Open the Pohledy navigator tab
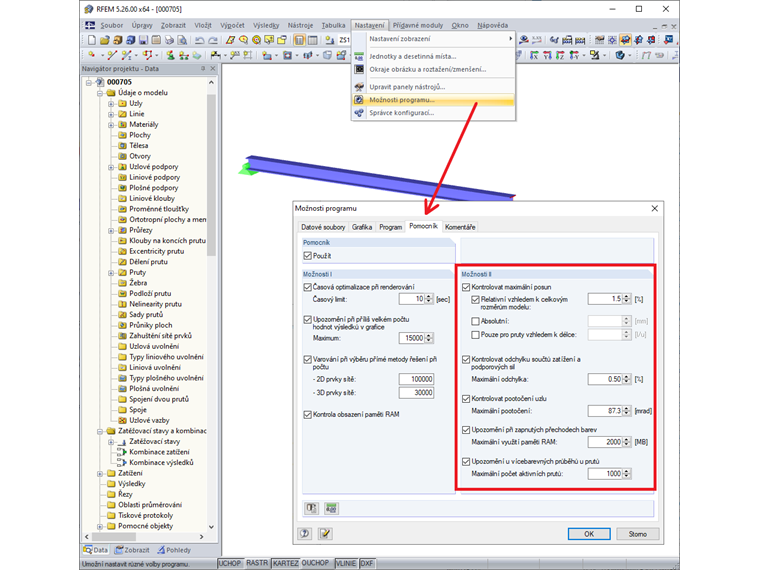760x570 pixels. [174, 550]
